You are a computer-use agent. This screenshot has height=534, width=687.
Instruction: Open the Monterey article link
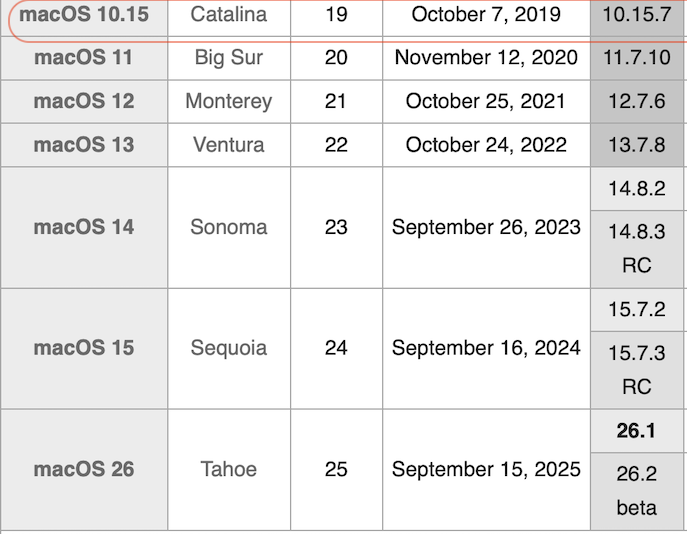tap(228, 102)
